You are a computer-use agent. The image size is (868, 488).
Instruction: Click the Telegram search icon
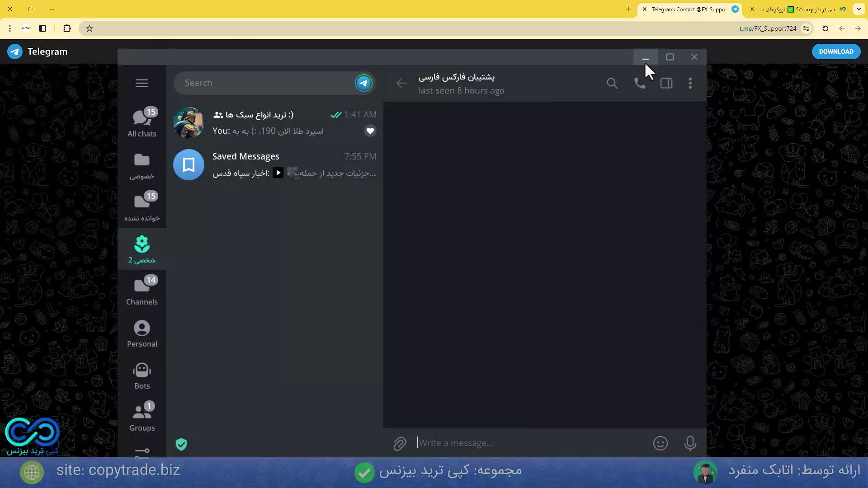point(612,84)
